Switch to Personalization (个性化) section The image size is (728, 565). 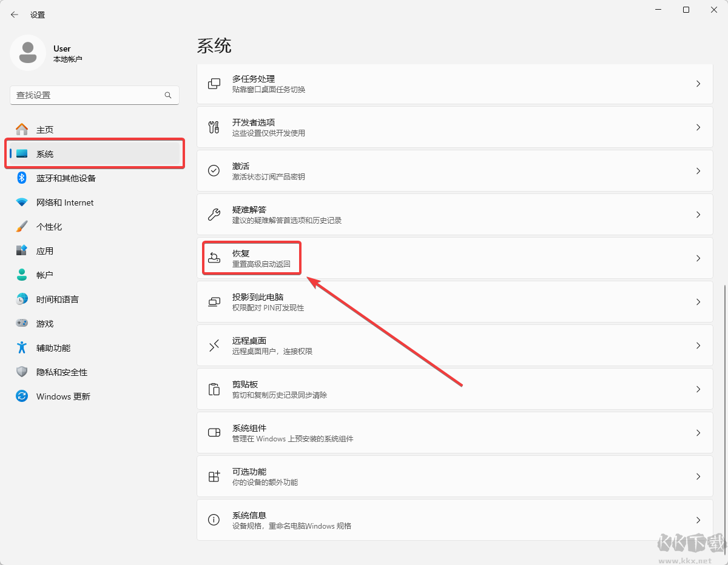[x=49, y=227]
